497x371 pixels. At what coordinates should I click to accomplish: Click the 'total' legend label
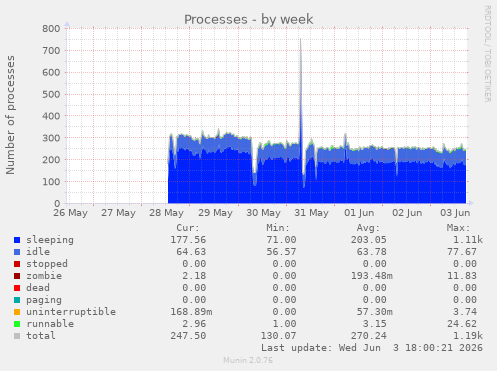(41, 336)
